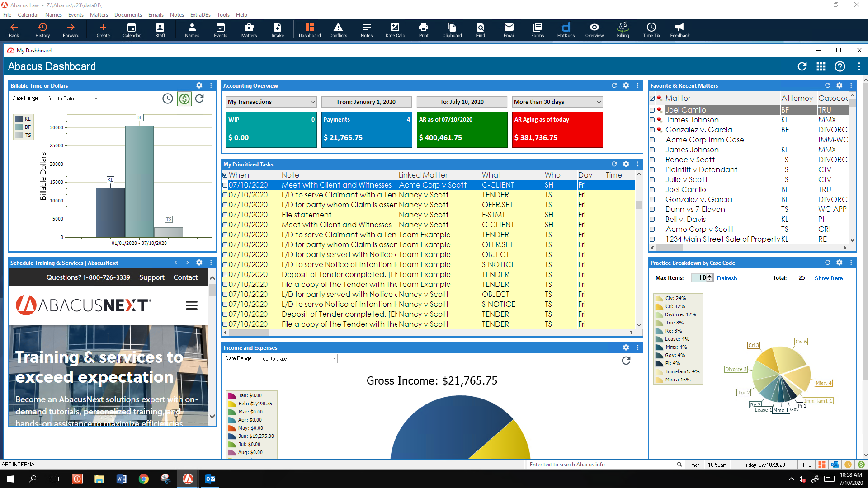Image resolution: width=868 pixels, height=488 pixels.
Task: Click the BF legend color swatch
Action: coord(19,127)
